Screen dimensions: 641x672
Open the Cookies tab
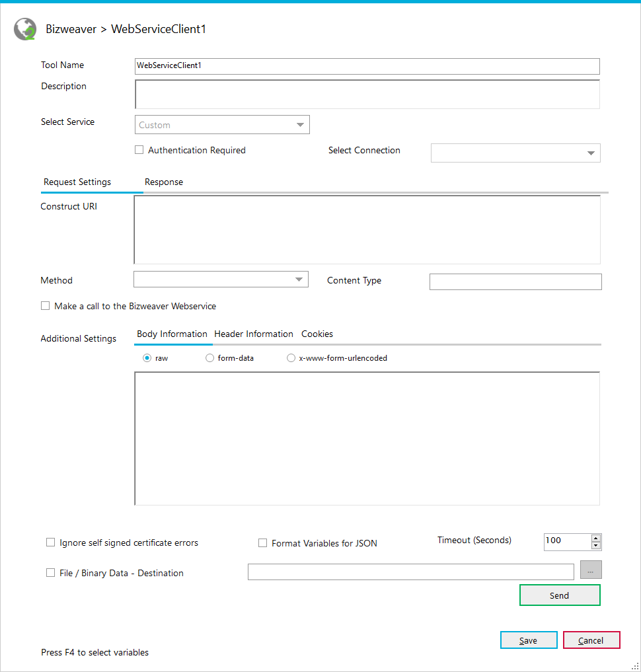317,334
